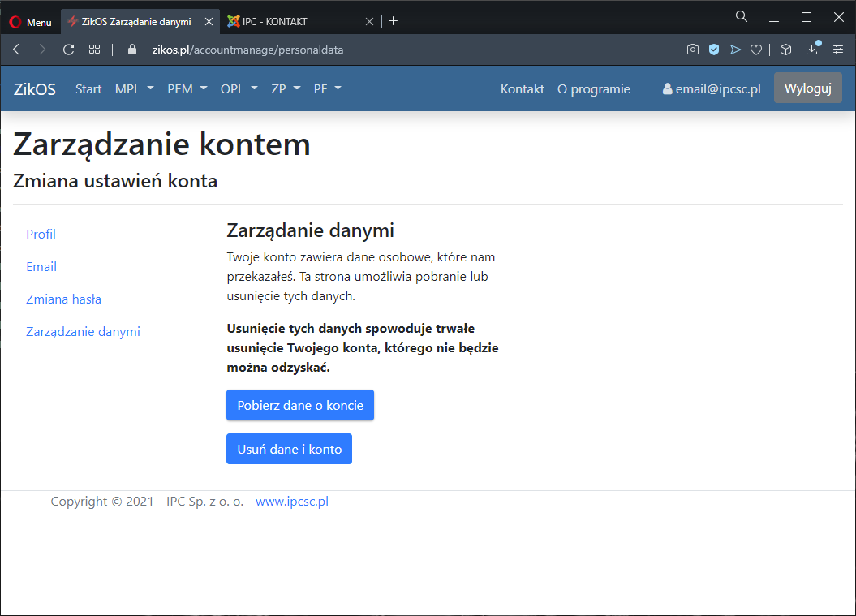Open the speed dial grid icon

pyautogui.click(x=95, y=50)
